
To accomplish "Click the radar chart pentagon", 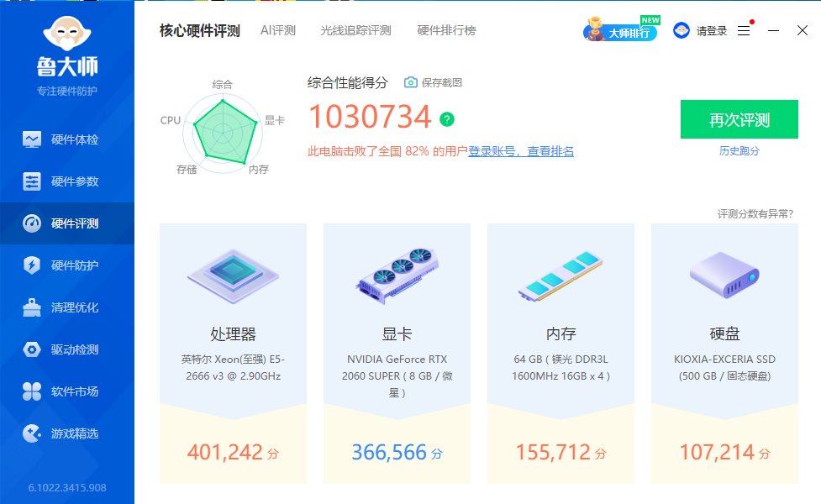I will 225,131.
